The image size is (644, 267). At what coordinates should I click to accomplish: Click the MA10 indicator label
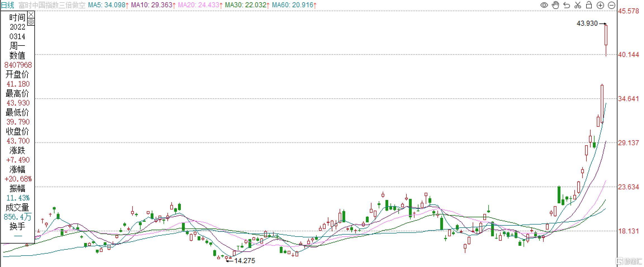(x=153, y=5)
